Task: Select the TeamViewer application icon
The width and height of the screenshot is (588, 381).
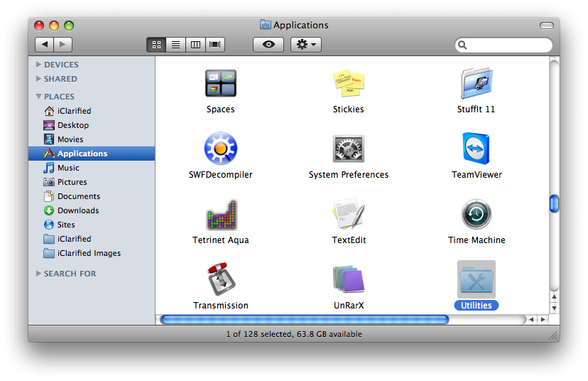Action: (x=477, y=149)
